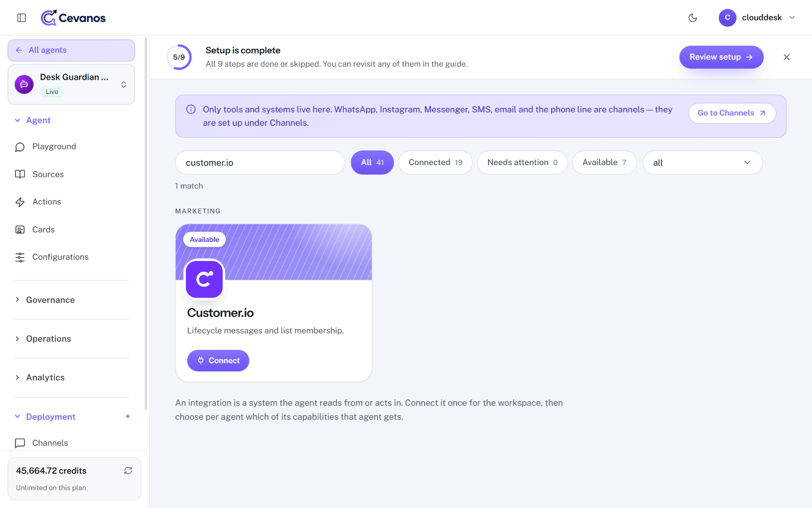Select the Available 7 filter

tap(604, 162)
